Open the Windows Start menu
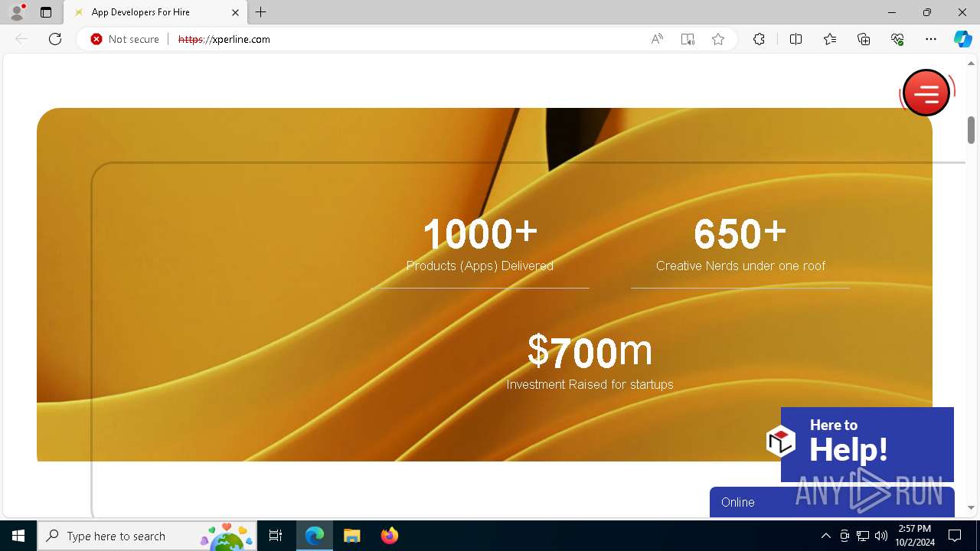This screenshot has height=551, width=980. 18,536
